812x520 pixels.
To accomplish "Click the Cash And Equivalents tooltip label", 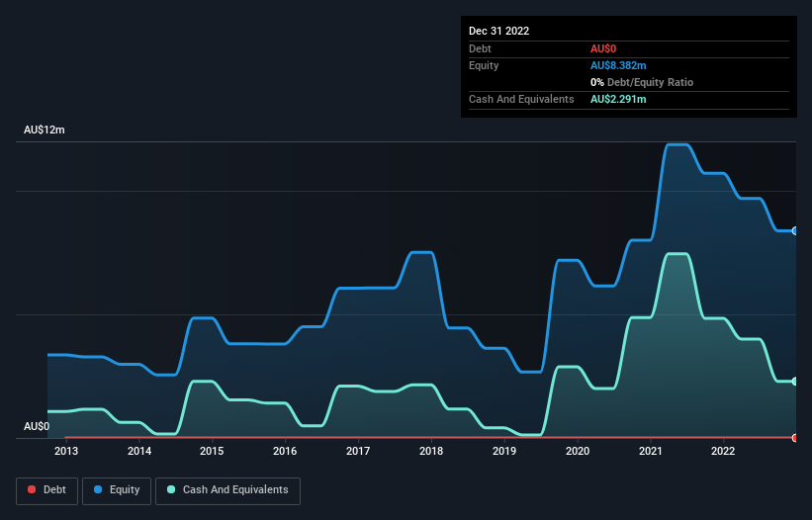I will coord(521,99).
